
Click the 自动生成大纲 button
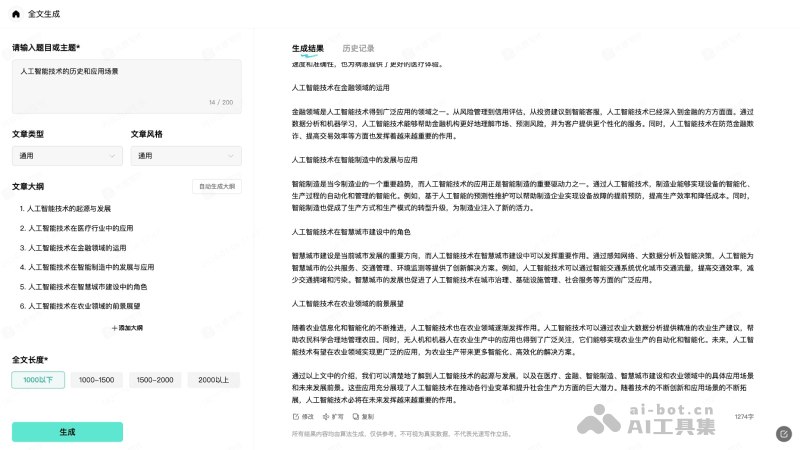tap(216, 186)
